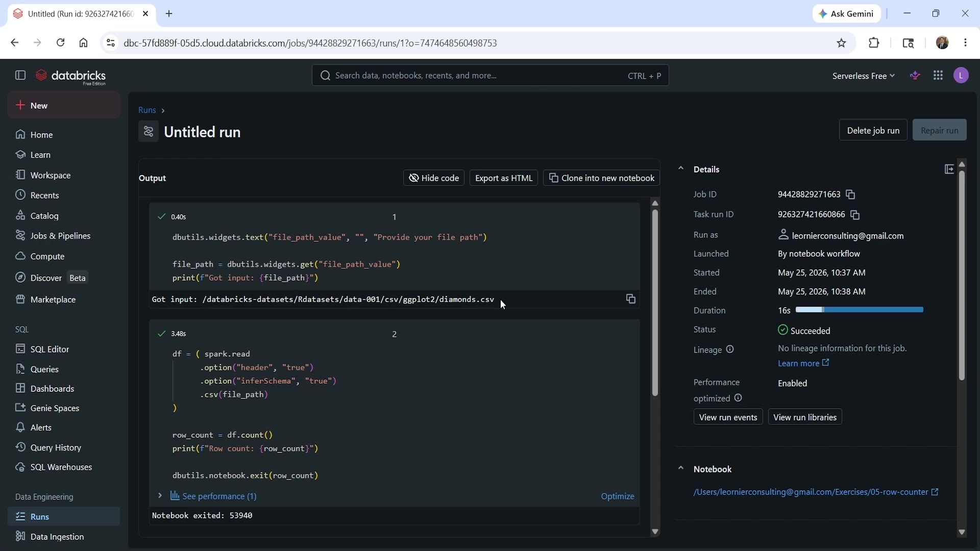Open Chrome three-dot menu
This screenshot has width=980, height=551.
pyautogui.click(x=965, y=43)
